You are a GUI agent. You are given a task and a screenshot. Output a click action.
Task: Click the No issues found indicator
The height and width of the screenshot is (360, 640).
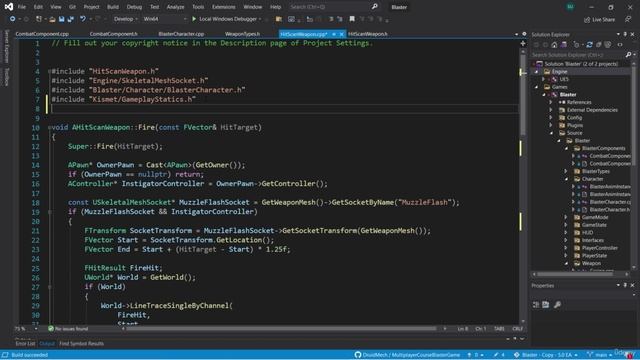[68, 329]
